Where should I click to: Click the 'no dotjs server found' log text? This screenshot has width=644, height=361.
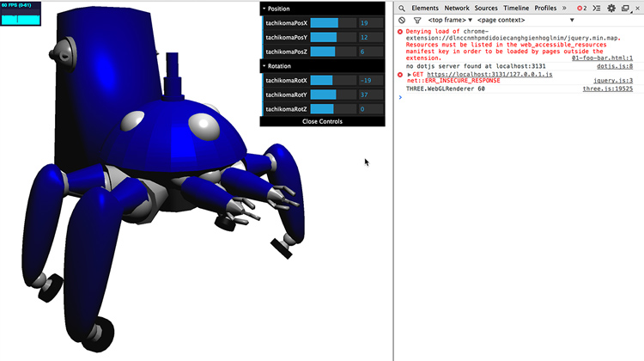476,66
